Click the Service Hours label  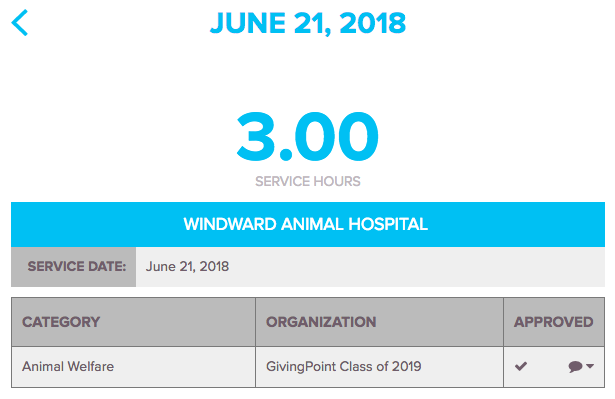pos(308,181)
